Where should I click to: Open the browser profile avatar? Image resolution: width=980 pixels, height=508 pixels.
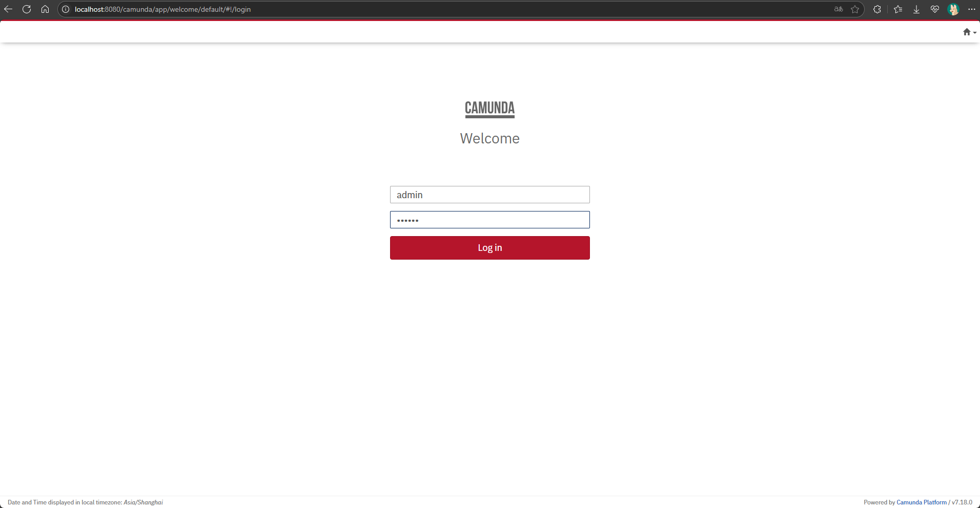tap(954, 9)
